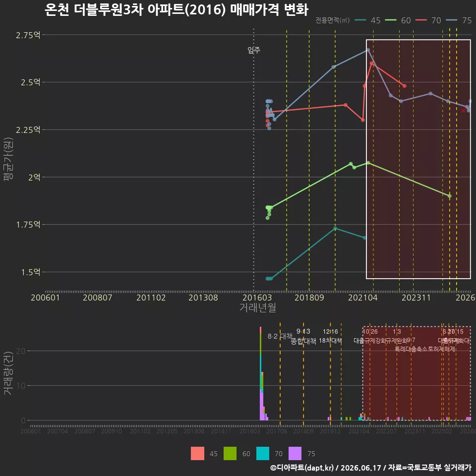Click 201411 on the volume chart x-axis

click(221, 431)
